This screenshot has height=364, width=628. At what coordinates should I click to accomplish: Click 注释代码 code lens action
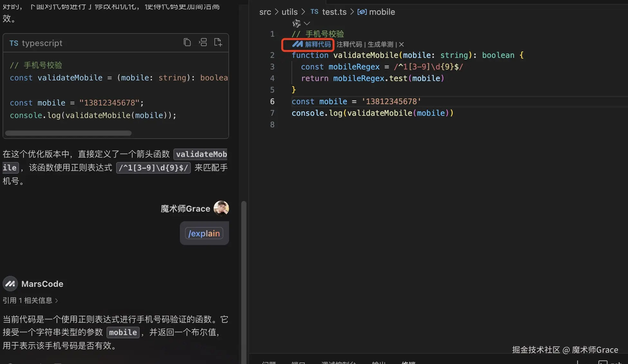point(349,44)
